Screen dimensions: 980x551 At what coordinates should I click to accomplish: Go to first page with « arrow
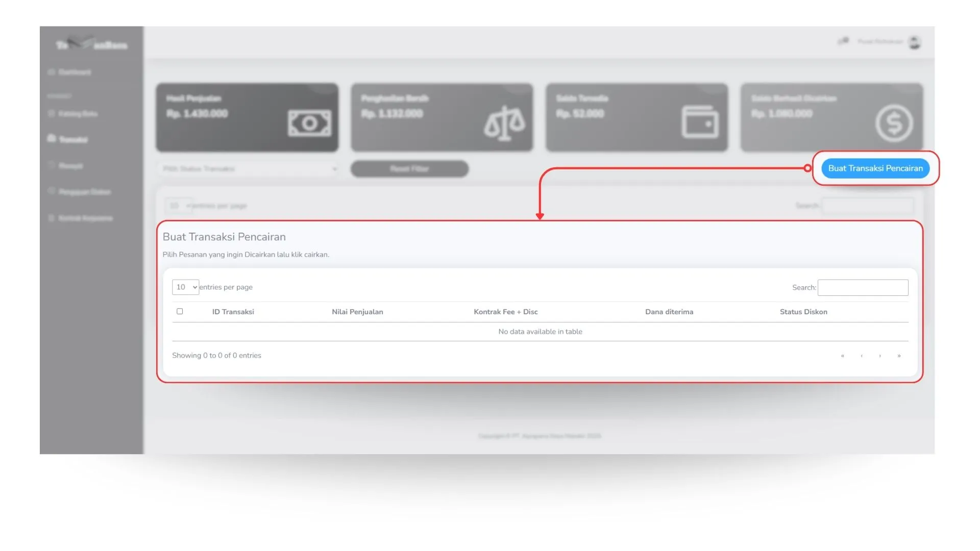click(x=842, y=356)
